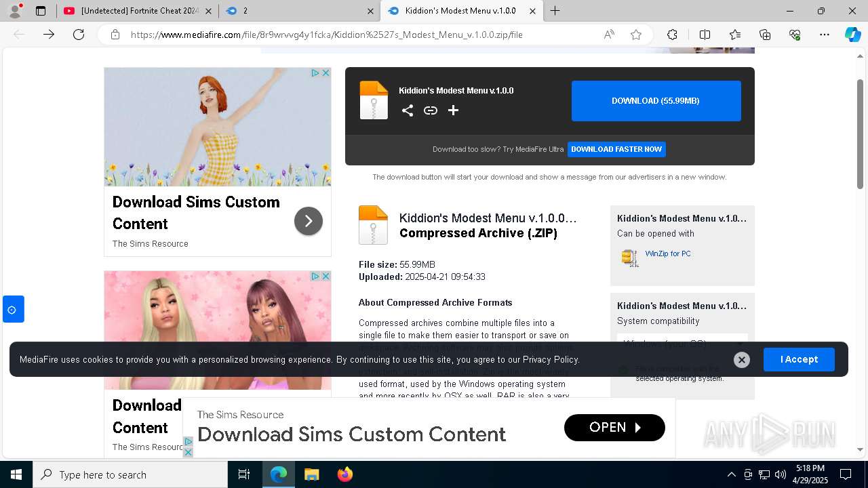The image size is (868, 488).
Task: Click the share icon below file name
Action: 408,110
